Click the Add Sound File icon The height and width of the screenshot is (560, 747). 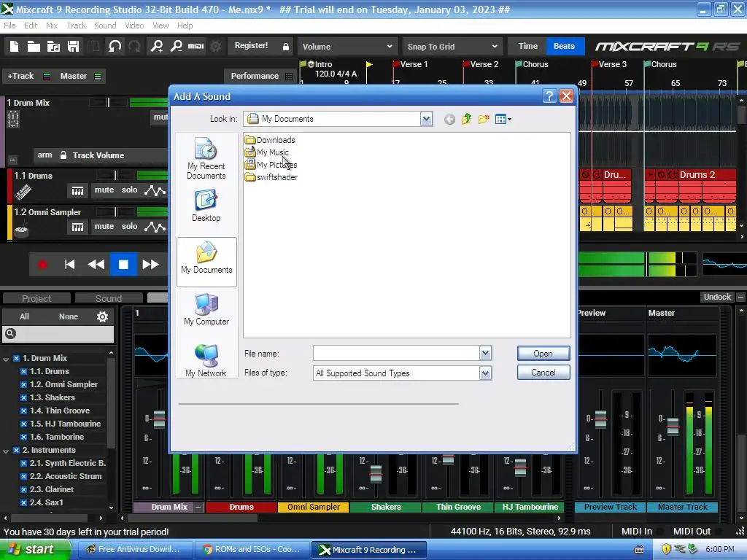53,46
